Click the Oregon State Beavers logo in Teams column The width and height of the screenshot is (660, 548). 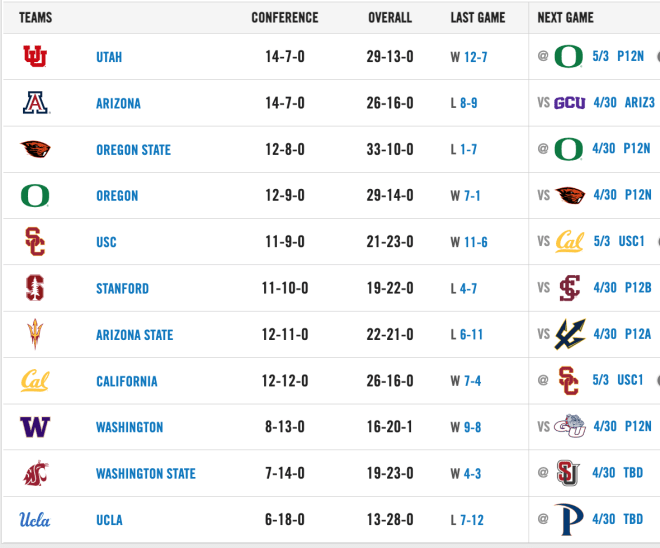35,149
